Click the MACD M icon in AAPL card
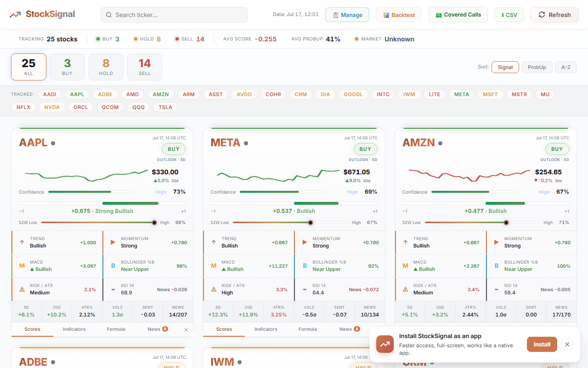The width and height of the screenshot is (588, 368). (x=22, y=265)
